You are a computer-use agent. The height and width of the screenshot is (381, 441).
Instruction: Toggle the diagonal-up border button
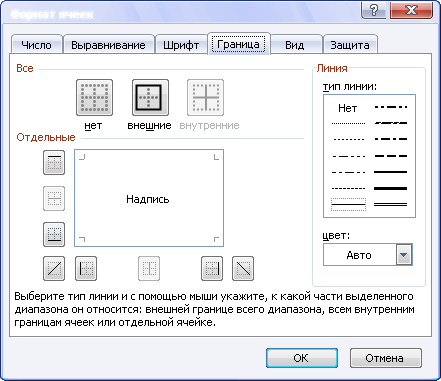(x=54, y=268)
